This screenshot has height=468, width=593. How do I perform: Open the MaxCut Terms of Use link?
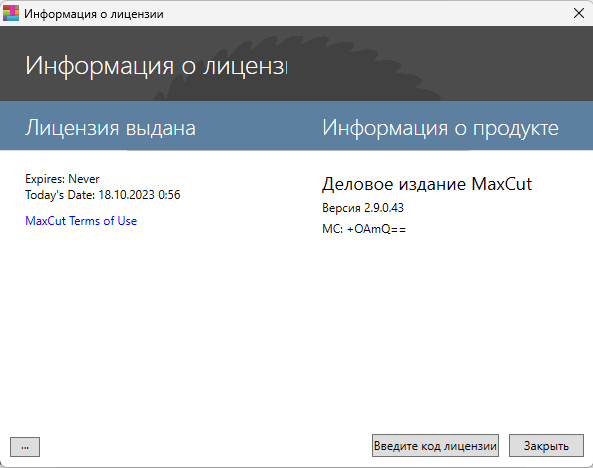[x=81, y=221]
